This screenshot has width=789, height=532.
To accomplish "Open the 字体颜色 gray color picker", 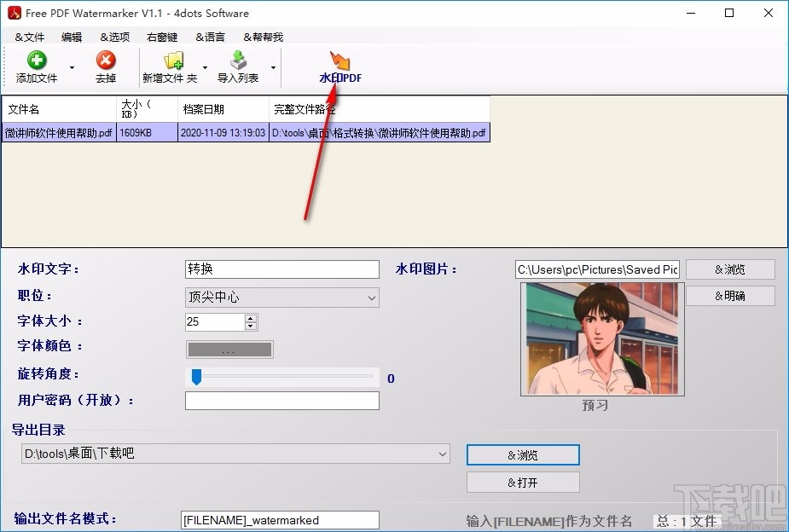I will tap(229, 350).
